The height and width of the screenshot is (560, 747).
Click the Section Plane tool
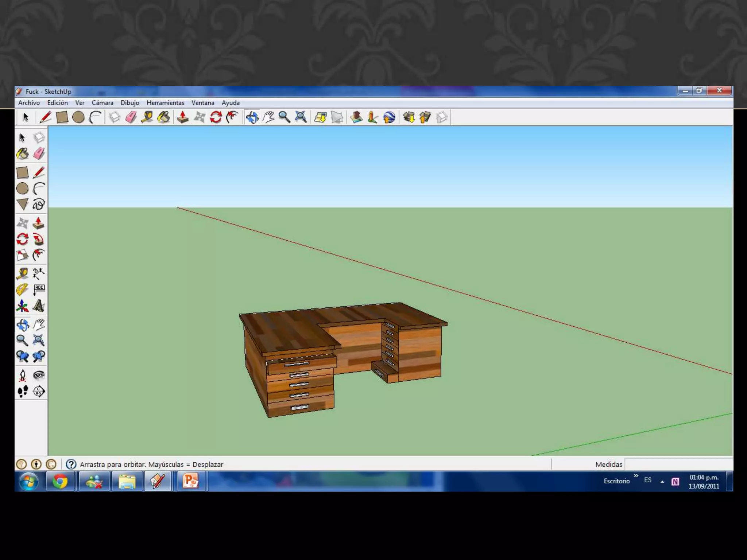tap(39, 392)
